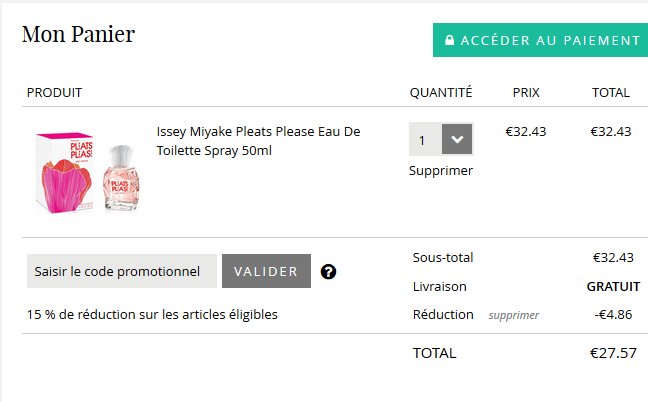
Task: Click the final total €27.57
Action: 613,352
